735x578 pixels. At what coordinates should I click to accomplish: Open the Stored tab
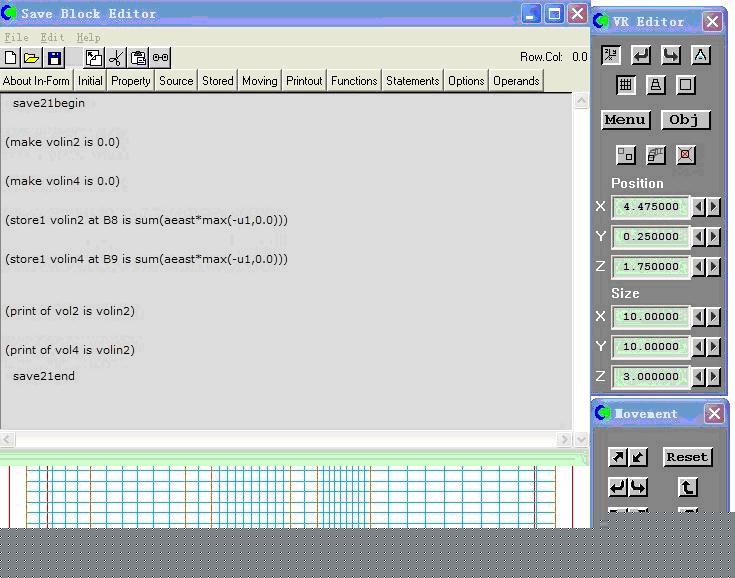click(218, 81)
